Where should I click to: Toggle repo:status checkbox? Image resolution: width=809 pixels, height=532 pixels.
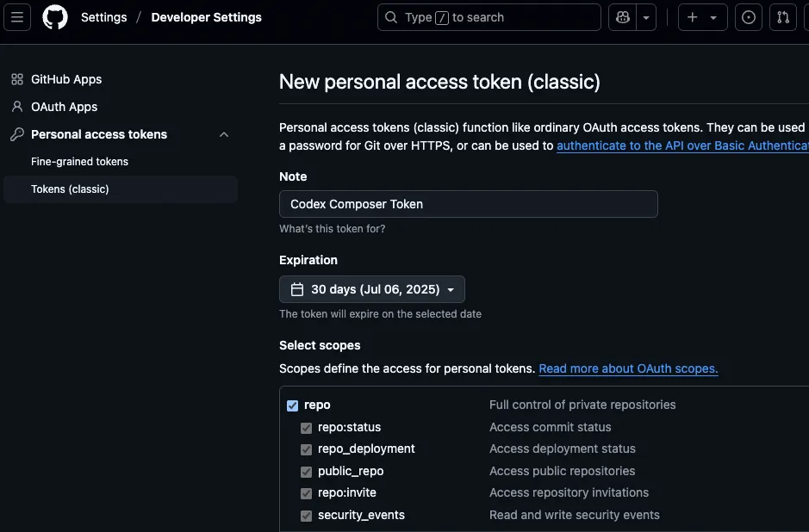307,428
